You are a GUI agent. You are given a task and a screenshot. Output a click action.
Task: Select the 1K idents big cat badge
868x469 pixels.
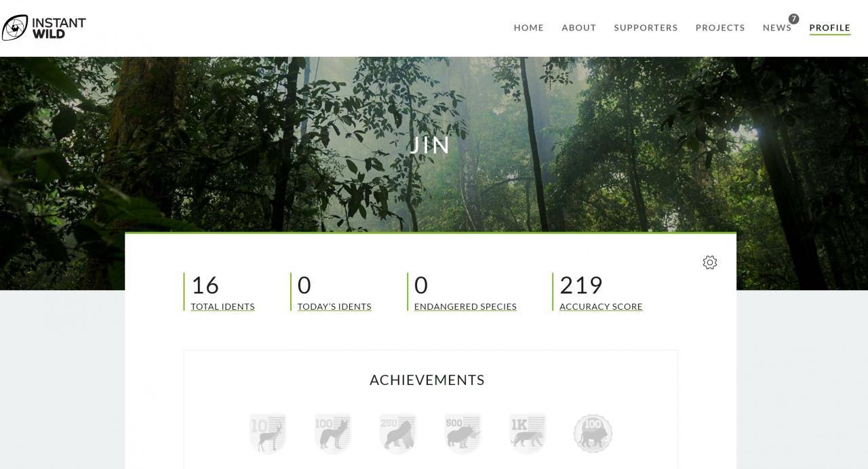click(528, 433)
